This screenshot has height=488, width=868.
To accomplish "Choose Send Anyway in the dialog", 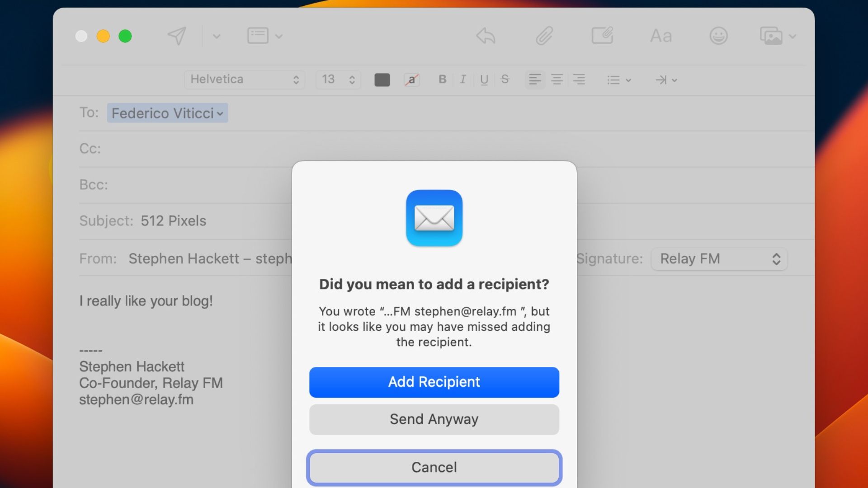I will [434, 419].
